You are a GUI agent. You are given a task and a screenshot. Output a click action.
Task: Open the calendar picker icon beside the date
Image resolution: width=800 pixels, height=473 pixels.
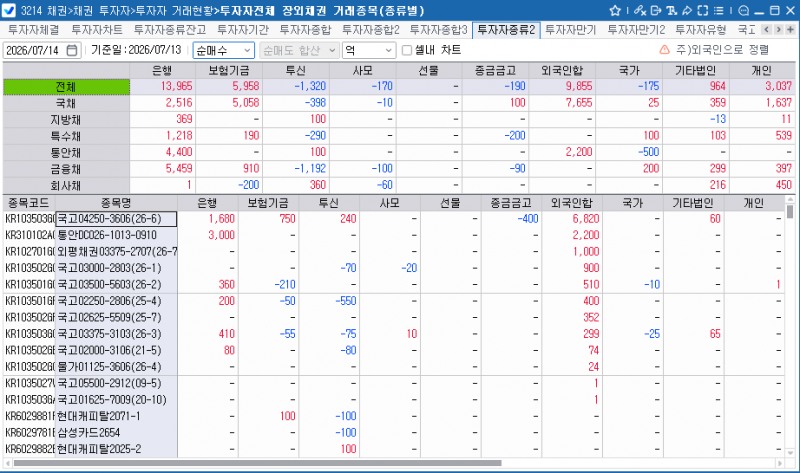click(72, 50)
